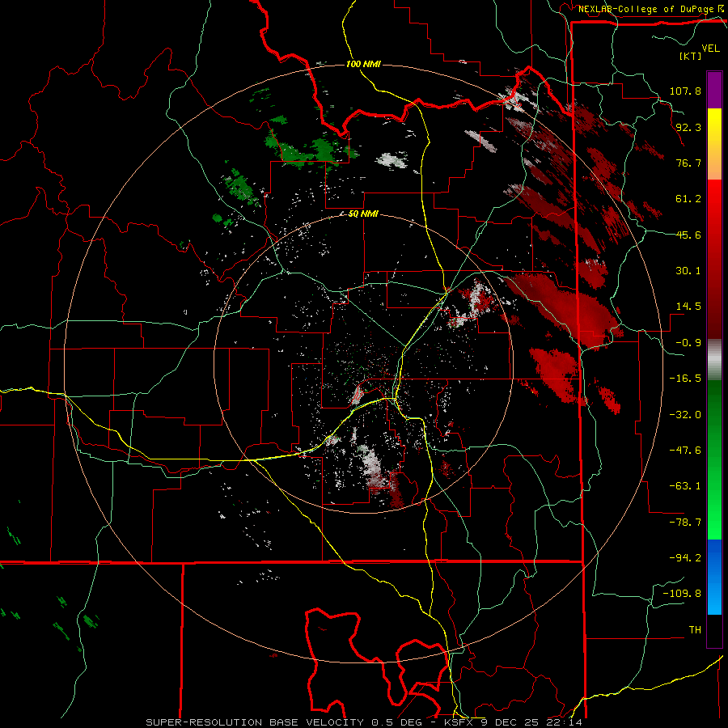Select the 30.1 velocity scale value
728x728 pixels.
pos(688,271)
